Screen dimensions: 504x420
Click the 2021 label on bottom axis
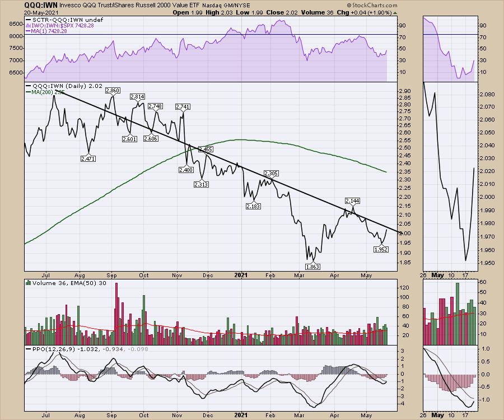click(241, 415)
